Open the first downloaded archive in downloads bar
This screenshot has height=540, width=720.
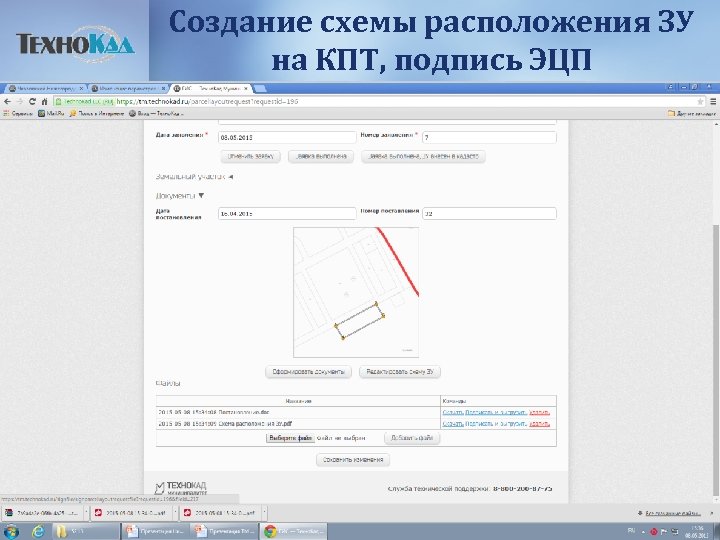[x=42, y=513]
